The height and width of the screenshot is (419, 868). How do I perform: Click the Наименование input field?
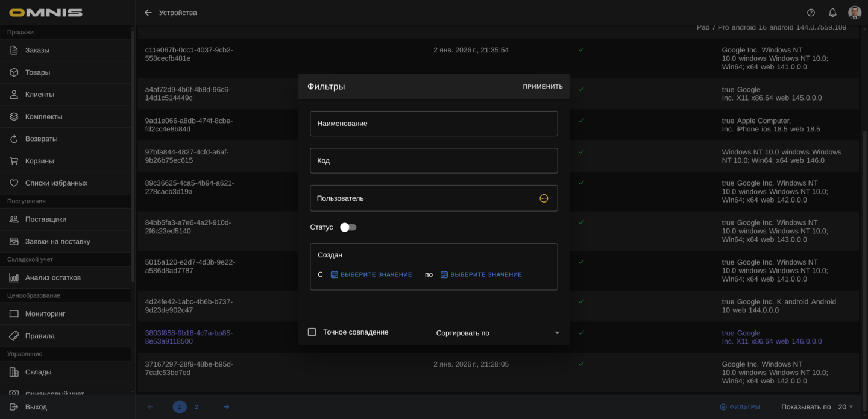[433, 124]
